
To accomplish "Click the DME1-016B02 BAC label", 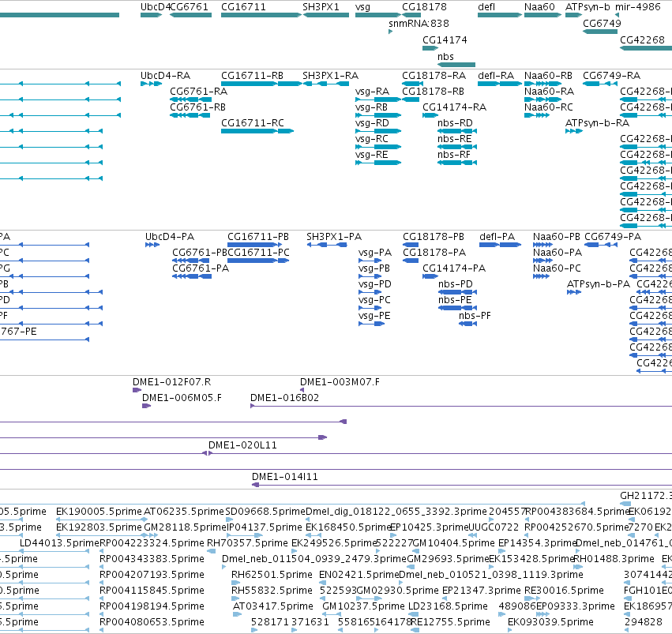I will 284,398.
